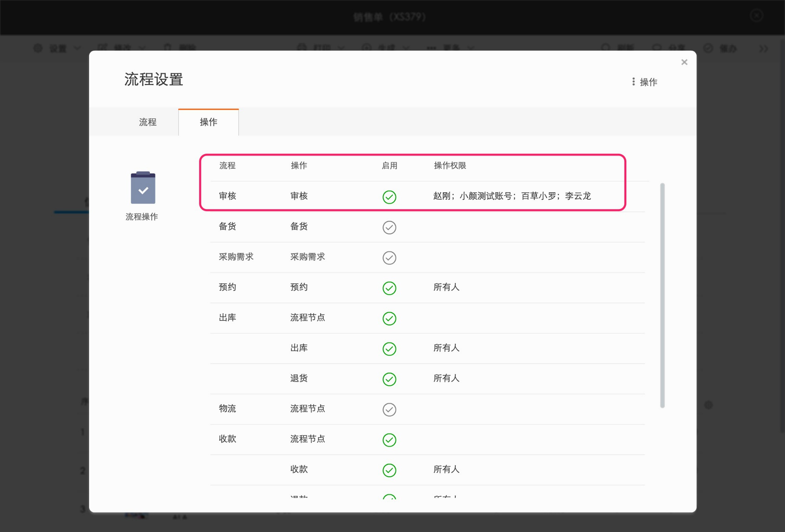Select the 流程操作 checklist panel icon
Image resolution: width=785 pixels, height=532 pixels.
[x=142, y=188]
